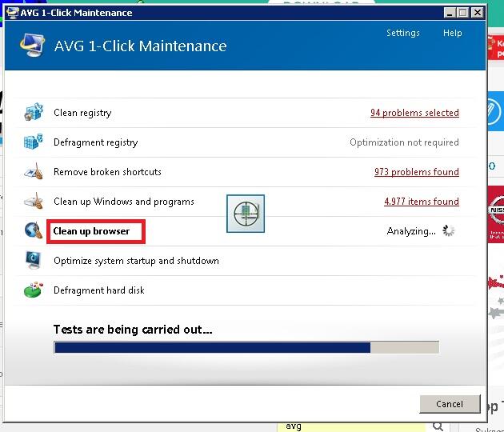Click the title bar AVG window icon
This screenshot has height=432, width=504.
[13, 13]
